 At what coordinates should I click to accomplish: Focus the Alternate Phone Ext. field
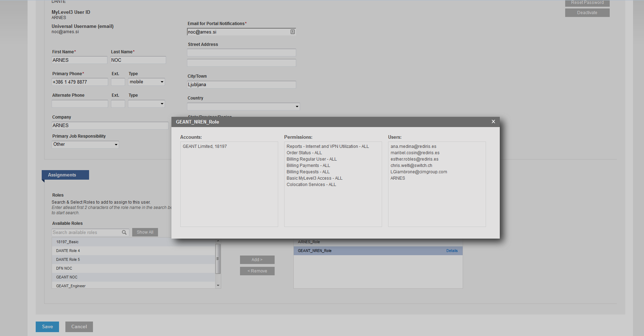click(x=118, y=104)
